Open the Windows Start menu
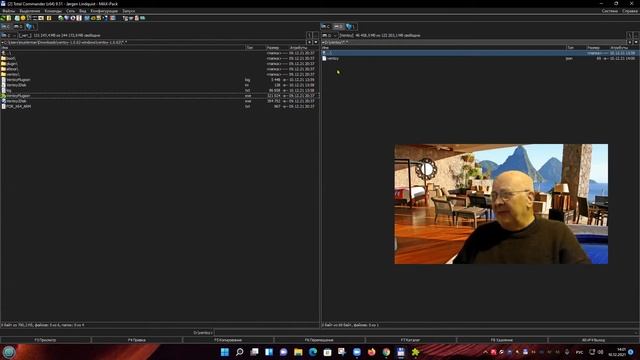The image size is (640, 360). (x=224, y=352)
